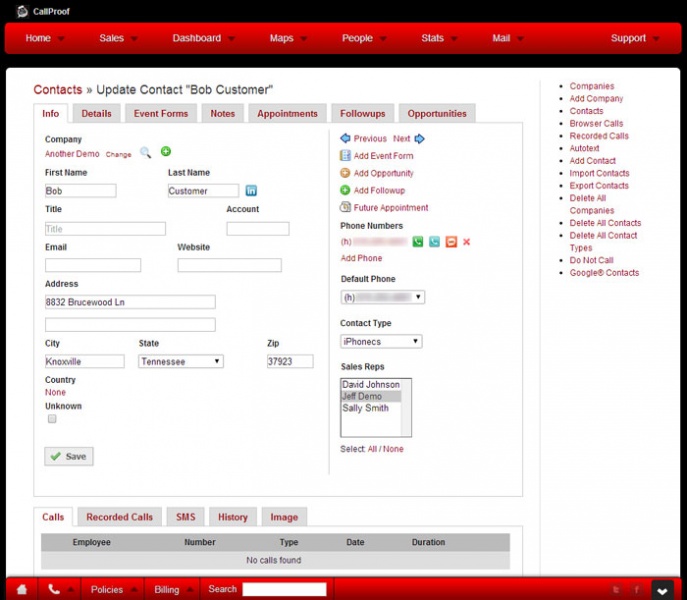Click the bottom Search input box
Viewport: 687px width, 600px height.
284,589
